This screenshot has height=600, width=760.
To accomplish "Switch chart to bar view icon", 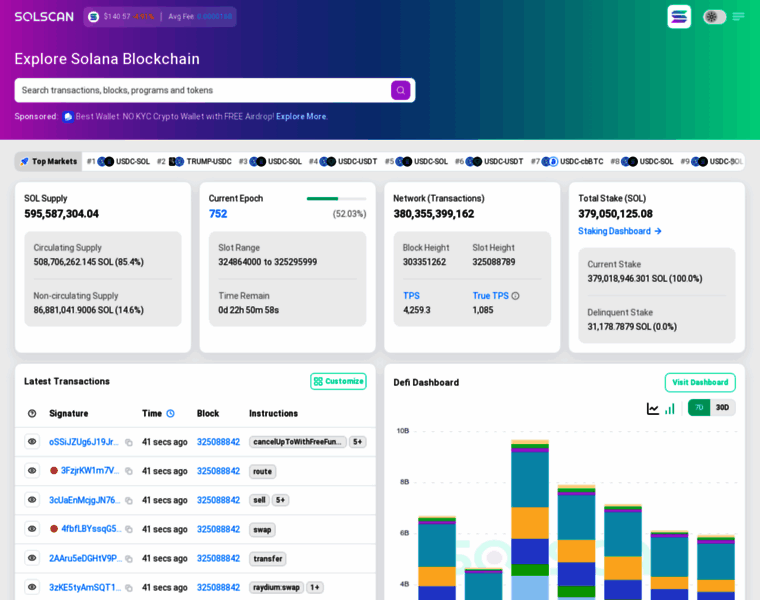I will point(670,409).
